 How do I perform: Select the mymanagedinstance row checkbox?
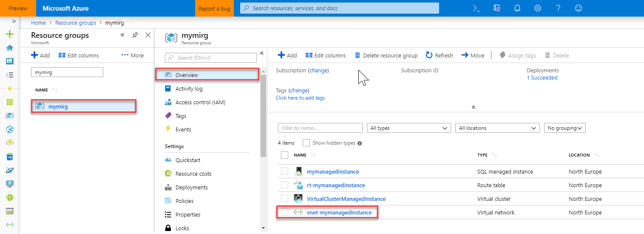pos(285,171)
